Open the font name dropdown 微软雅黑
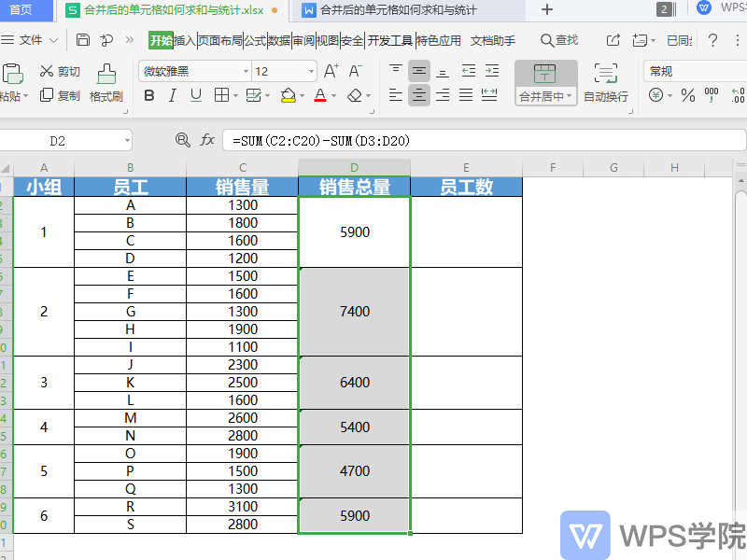Screen dimensions: 747x560 [247, 72]
